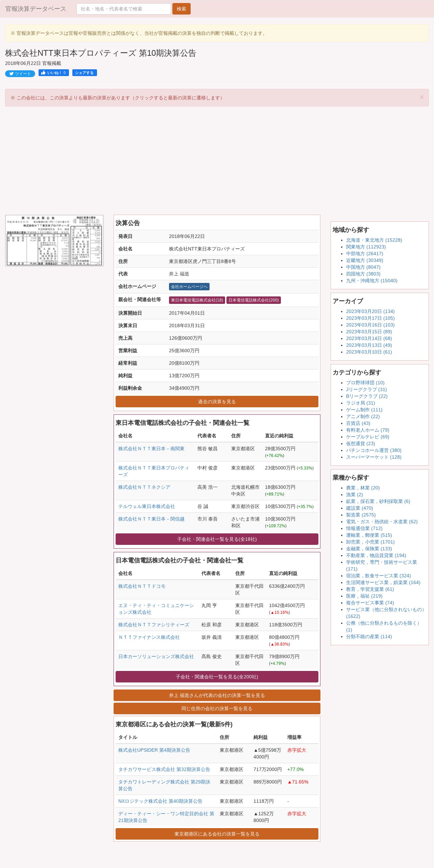Open 株式会社ＮＴＴ東日本－南関東 link

(x=151, y=449)
